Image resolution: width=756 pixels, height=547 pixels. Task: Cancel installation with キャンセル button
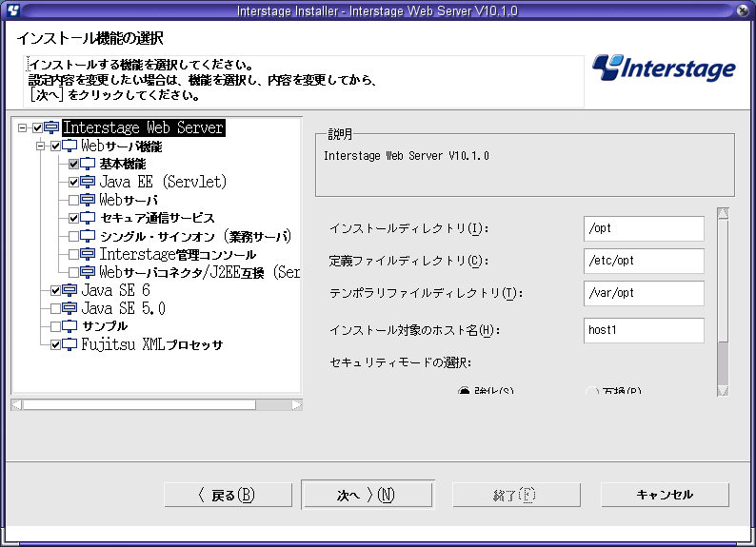tap(665, 495)
